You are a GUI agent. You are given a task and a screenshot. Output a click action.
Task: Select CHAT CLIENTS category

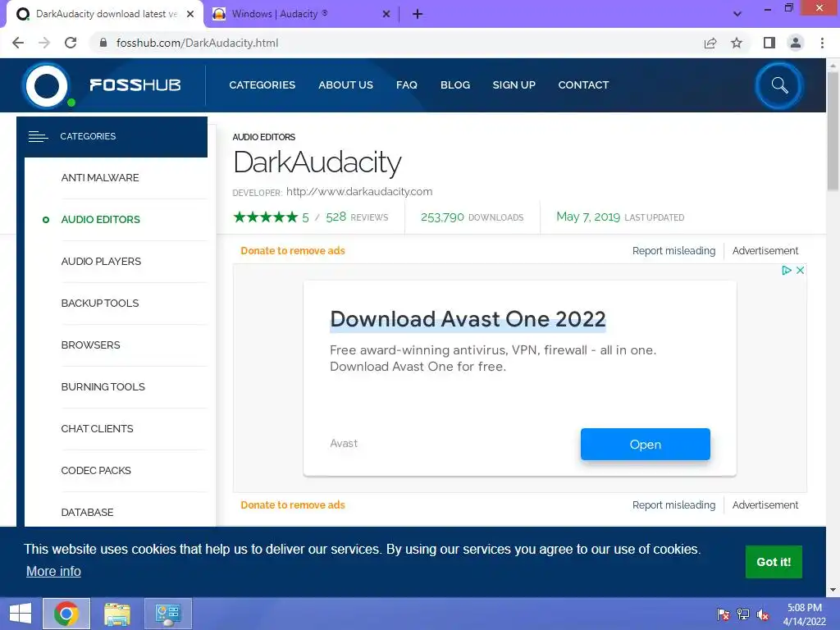pyautogui.click(x=97, y=428)
